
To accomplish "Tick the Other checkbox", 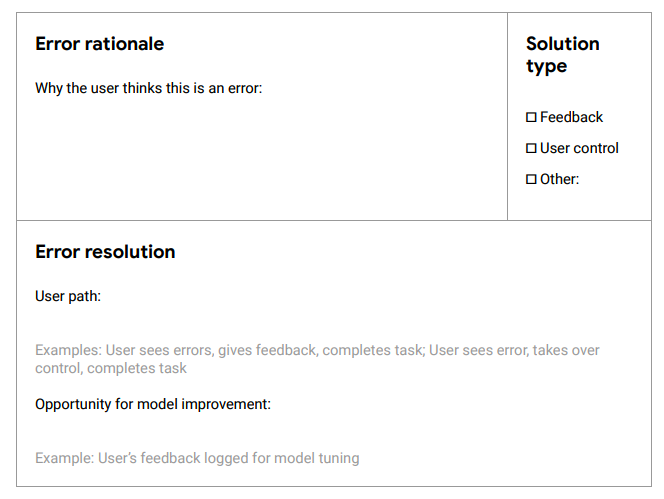I will pos(531,180).
